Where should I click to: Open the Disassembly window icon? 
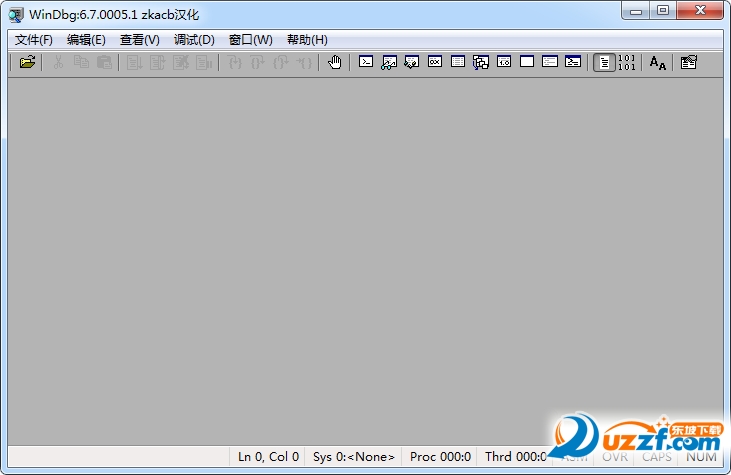(504, 62)
